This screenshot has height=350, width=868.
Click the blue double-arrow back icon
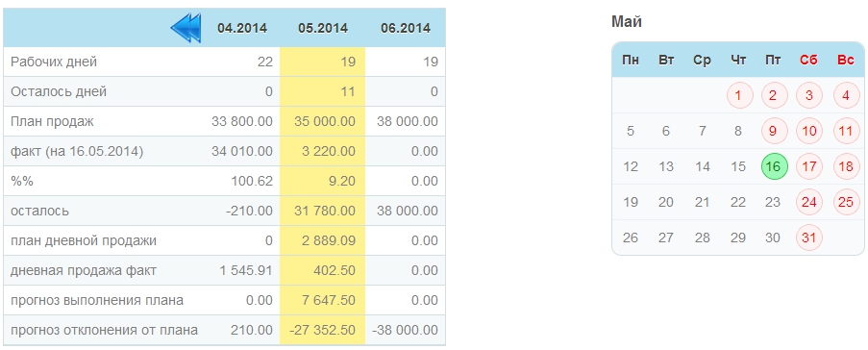186,28
